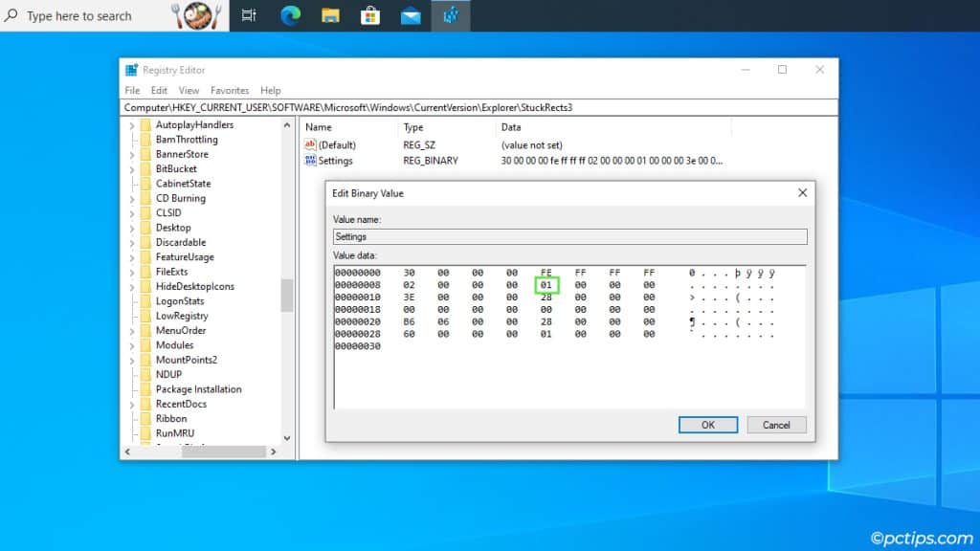Click OK to save the binary value
The height and width of the screenshot is (551, 980).
coord(708,425)
